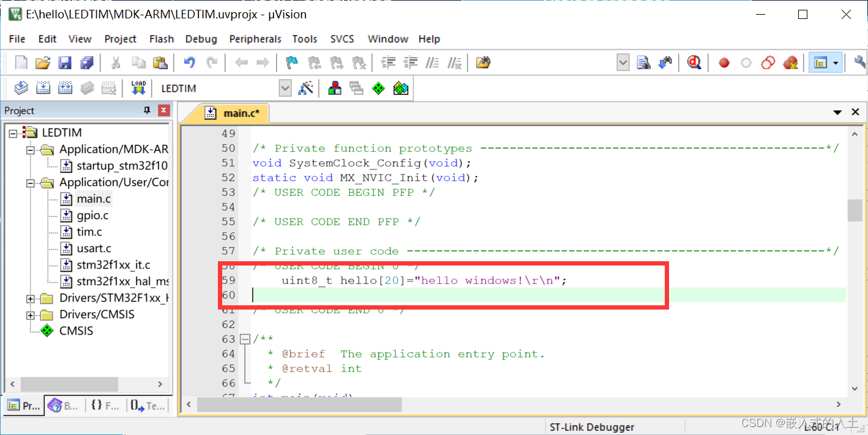Viewport: 868px width, 435px height.
Task: Expand Drivers/STM32F1xx_HAL group
Action: (x=31, y=298)
